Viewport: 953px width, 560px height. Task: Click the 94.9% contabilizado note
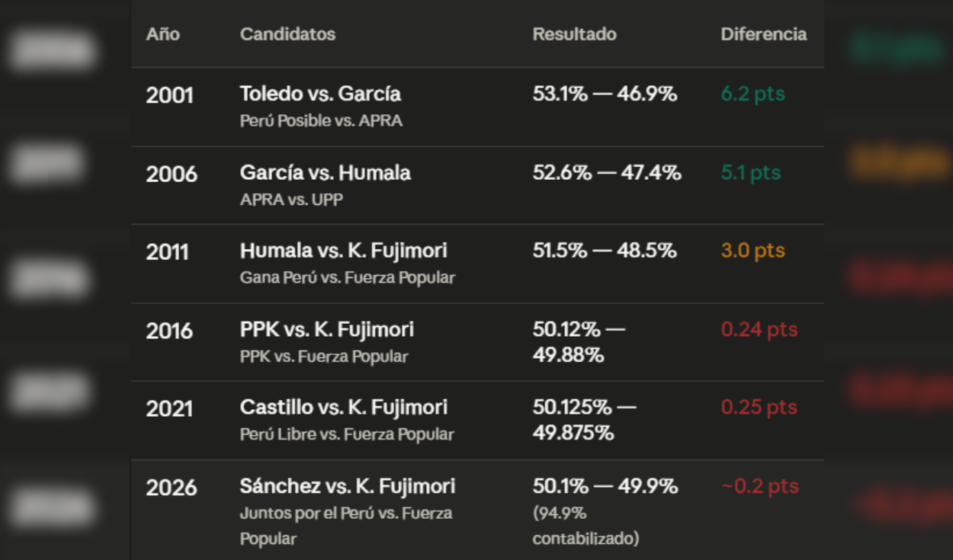coord(586,526)
